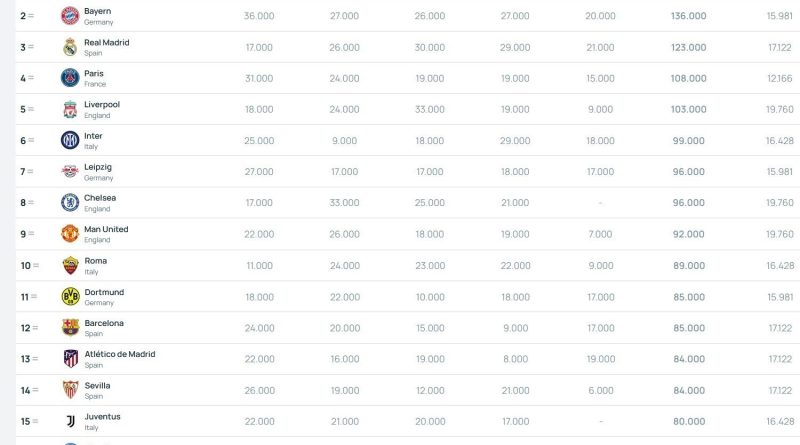Open the Atlético de Madrid crest icon
Image resolution: width=800 pixels, height=445 pixels.
tap(69, 359)
